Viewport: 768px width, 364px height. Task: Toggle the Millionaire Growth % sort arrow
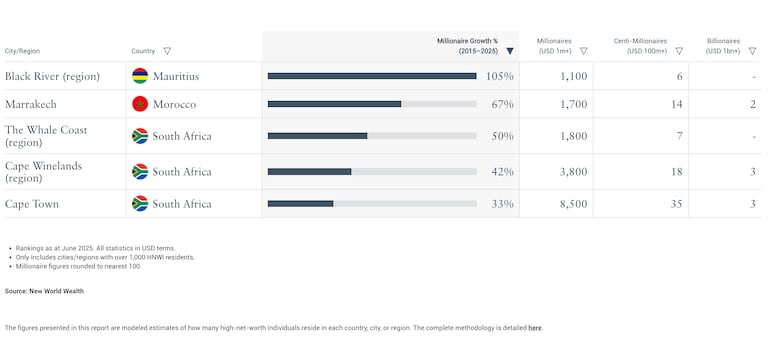click(510, 51)
